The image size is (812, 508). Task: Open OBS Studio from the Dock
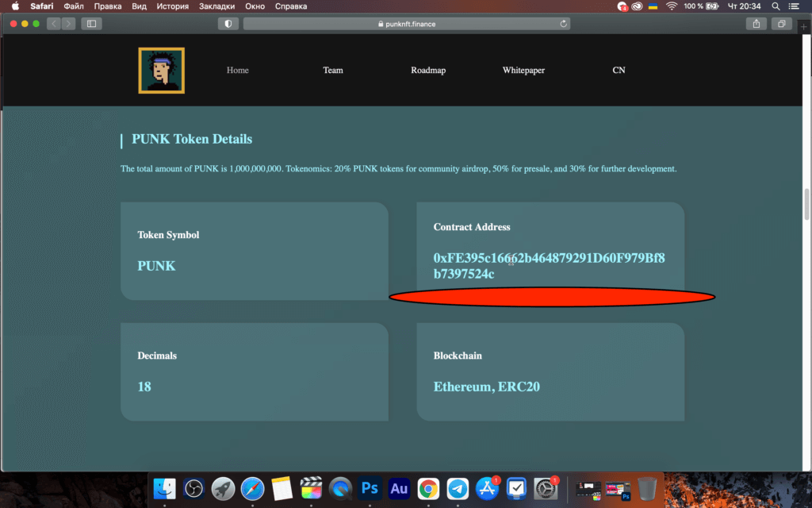[x=194, y=488]
